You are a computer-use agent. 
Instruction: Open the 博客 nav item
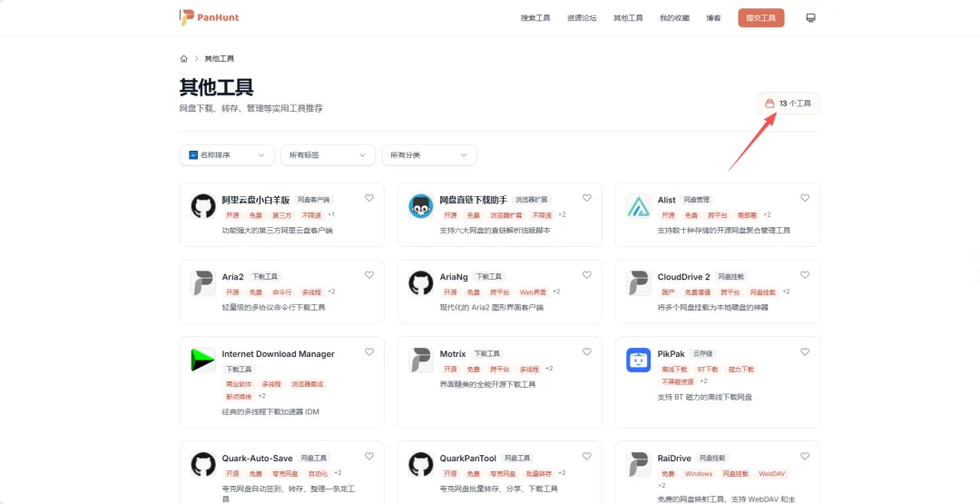click(714, 18)
